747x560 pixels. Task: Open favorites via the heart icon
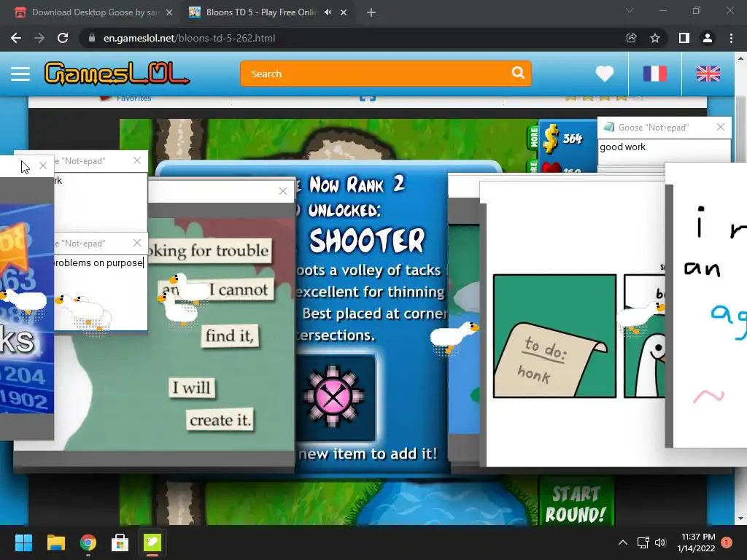tap(605, 74)
